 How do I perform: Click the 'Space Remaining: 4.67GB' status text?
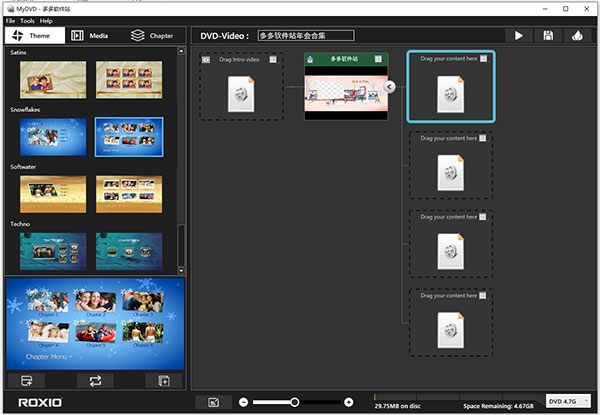499,406
